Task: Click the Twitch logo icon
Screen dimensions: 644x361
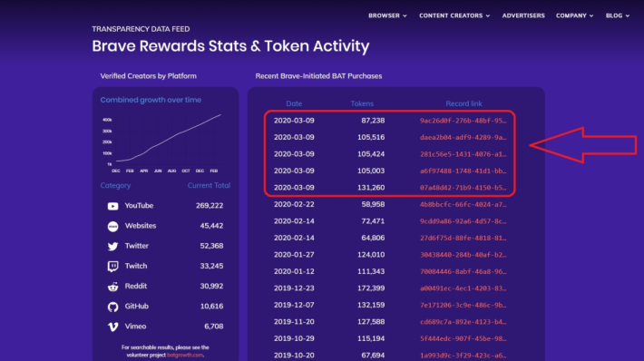Action: (x=113, y=266)
